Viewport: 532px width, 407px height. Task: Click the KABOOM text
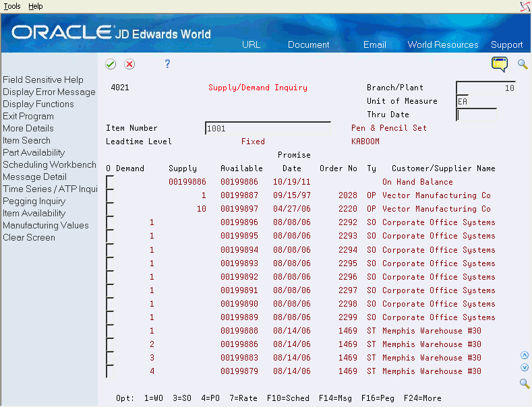coord(365,142)
